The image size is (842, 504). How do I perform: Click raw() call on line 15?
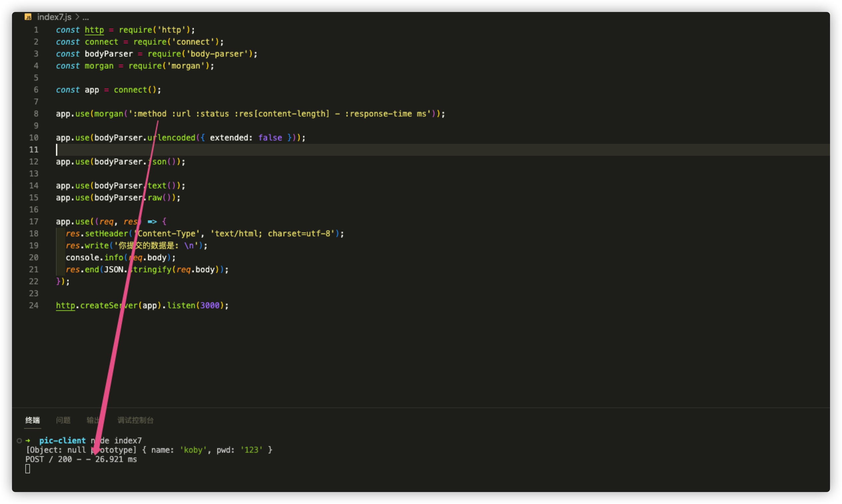click(159, 198)
